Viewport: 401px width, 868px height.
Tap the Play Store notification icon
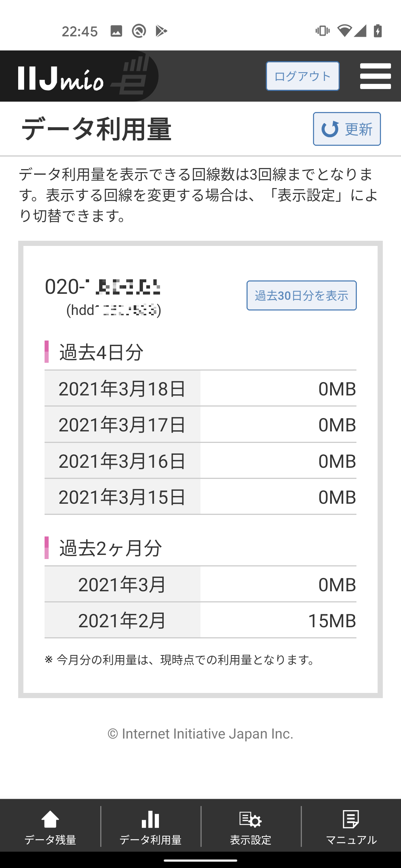click(x=161, y=31)
